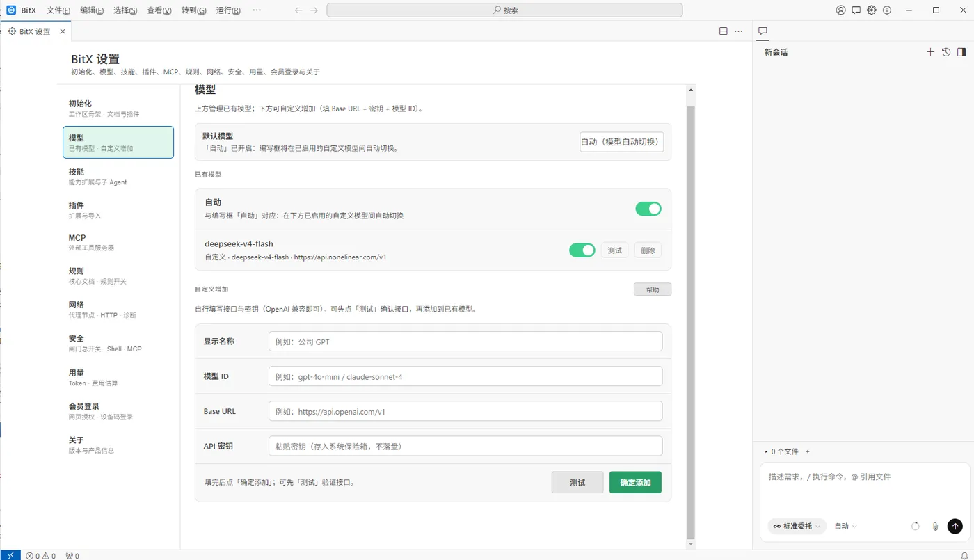Attach a file with the paperclip icon
The width and height of the screenshot is (974, 560).
pyautogui.click(x=936, y=527)
